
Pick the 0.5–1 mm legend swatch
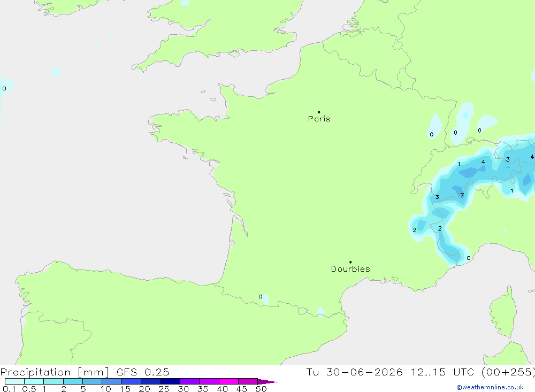click(34, 381)
